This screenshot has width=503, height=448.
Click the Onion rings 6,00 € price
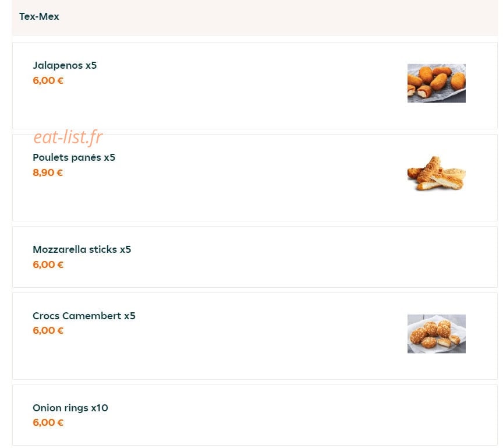[x=48, y=422]
